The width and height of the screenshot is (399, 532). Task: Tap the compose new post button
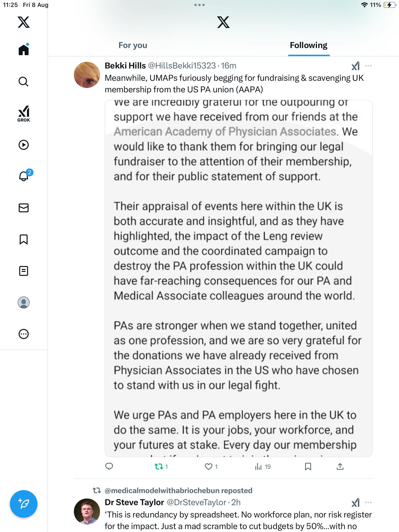tap(24, 504)
